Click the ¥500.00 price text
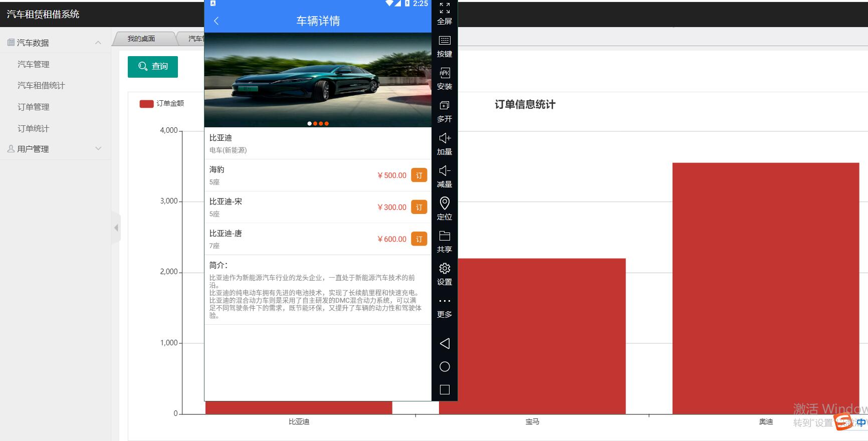Screen dimensions: 868x441 pos(392,175)
